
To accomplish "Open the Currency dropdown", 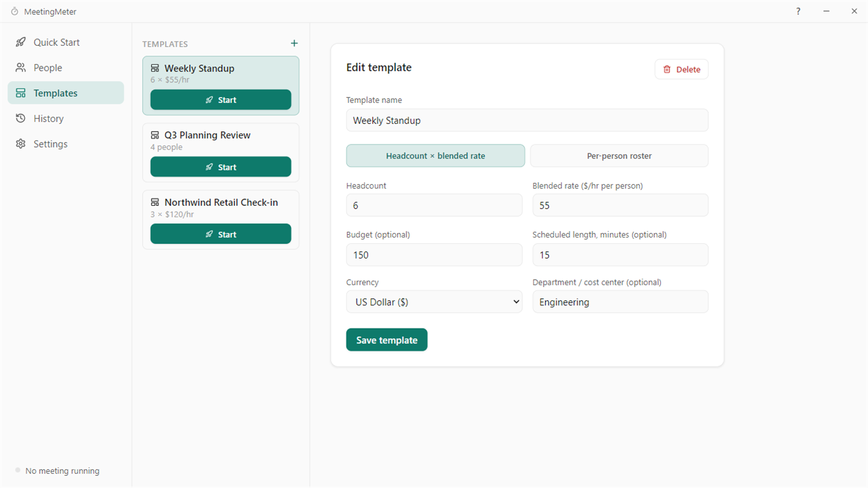I will pyautogui.click(x=434, y=302).
